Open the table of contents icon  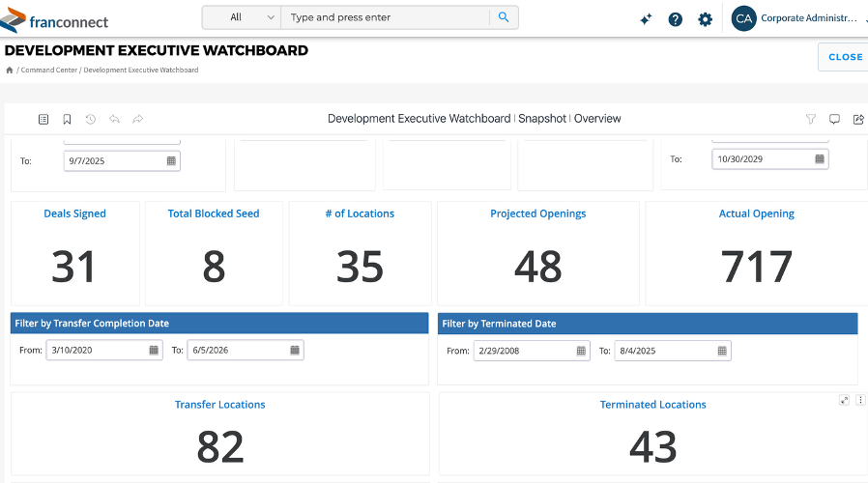tap(43, 119)
